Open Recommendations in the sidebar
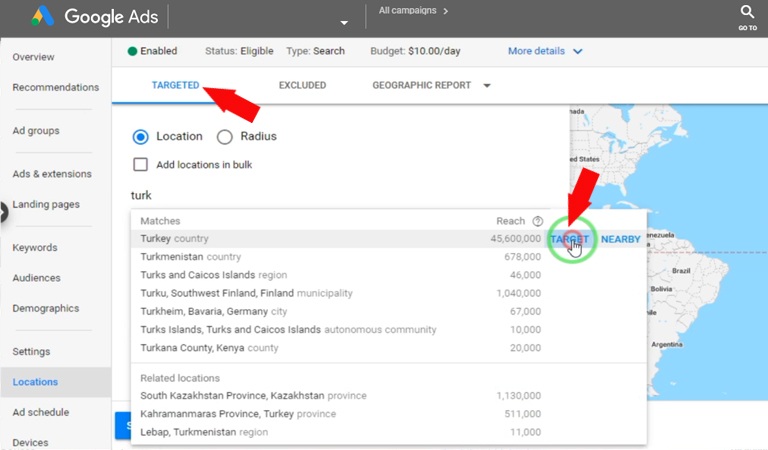This screenshot has width=768, height=450. (x=56, y=87)
